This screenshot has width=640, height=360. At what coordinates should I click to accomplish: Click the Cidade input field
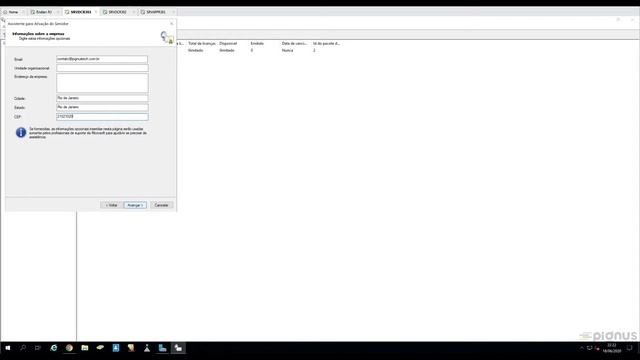click(102, 98)
